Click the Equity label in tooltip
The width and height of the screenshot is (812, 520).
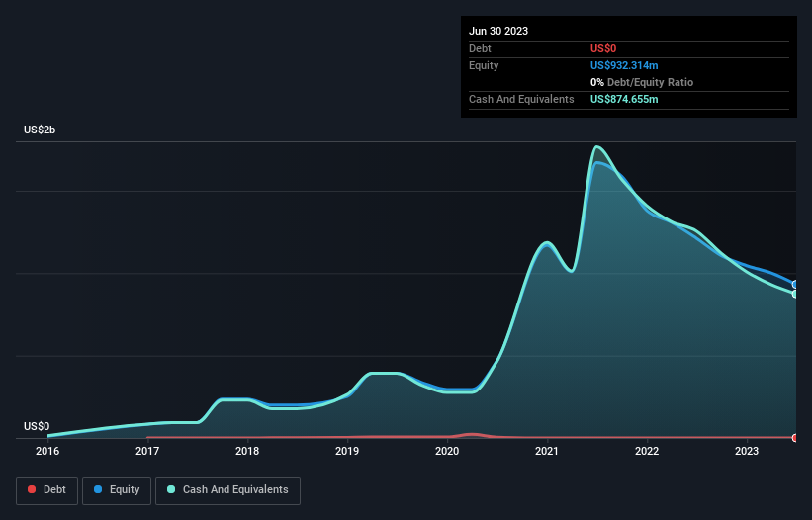(484, 65)
